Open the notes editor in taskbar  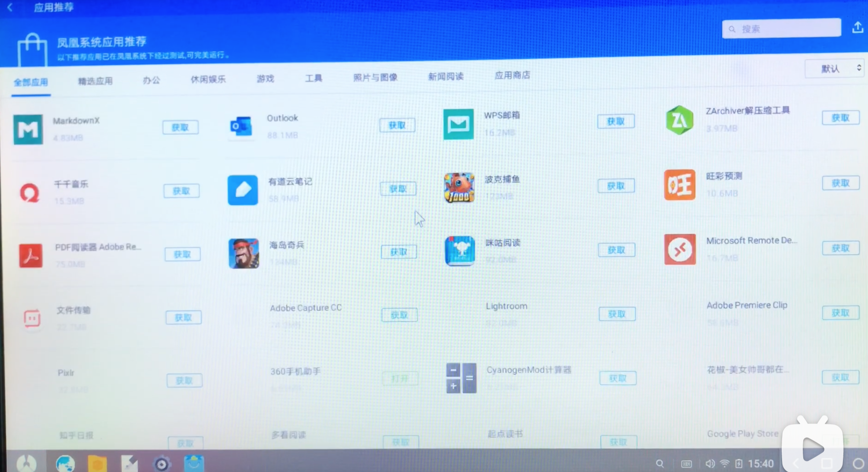click(129, 463)
